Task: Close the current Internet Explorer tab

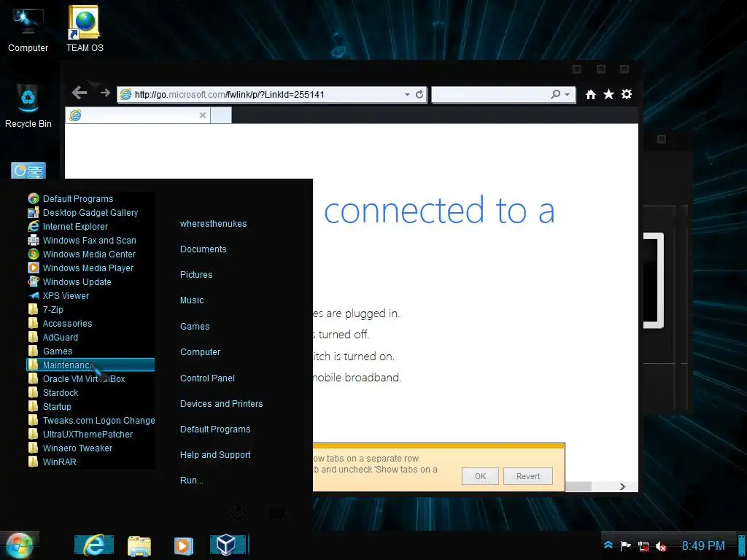Action: click(203, 115)
